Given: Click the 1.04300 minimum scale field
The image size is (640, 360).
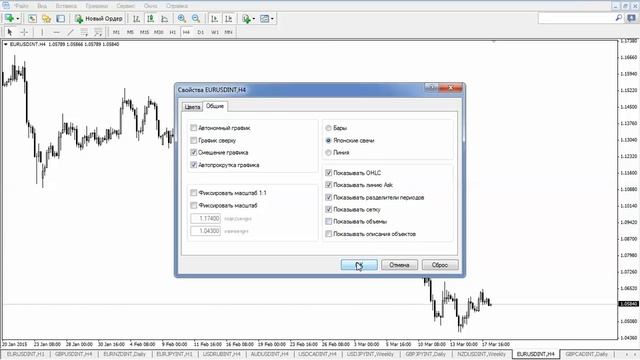Looking at the screenshot, I should 206,231.
